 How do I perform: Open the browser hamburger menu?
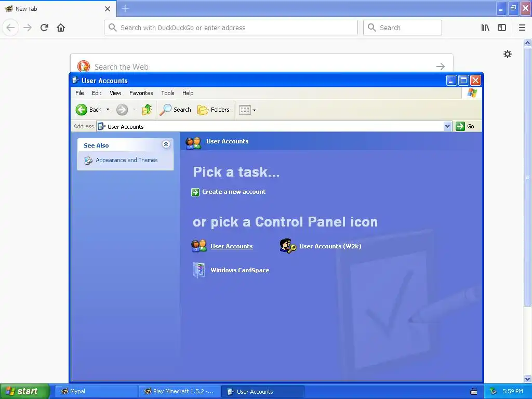pos(522,28)
